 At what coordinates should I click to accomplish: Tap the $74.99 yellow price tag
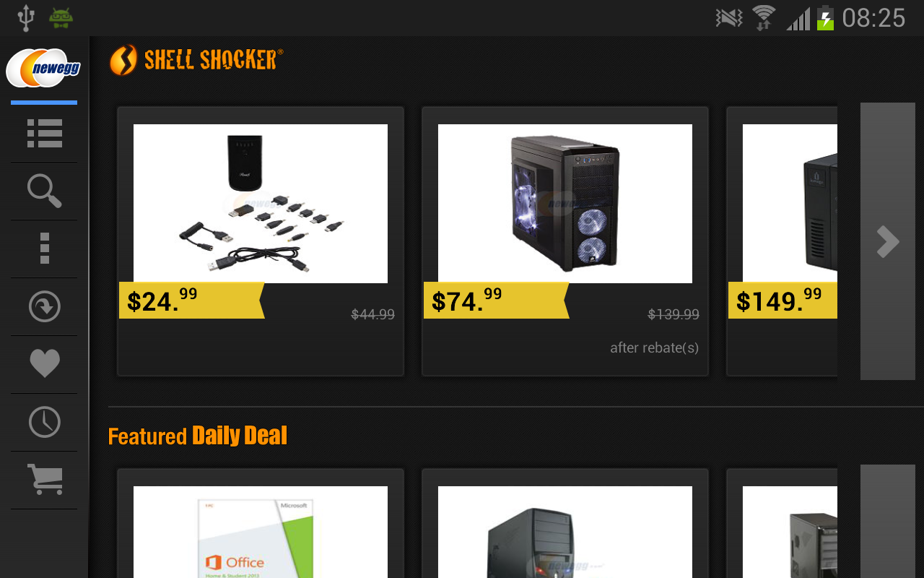pyautogui.click(x=497, y=301)
